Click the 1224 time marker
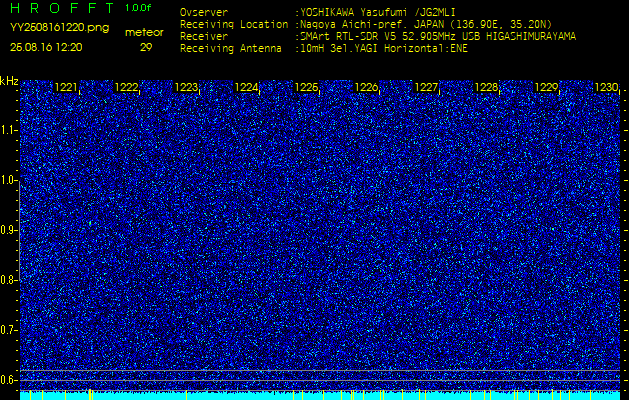This screenshot has height=400, width=629. (x=246, y=87)
